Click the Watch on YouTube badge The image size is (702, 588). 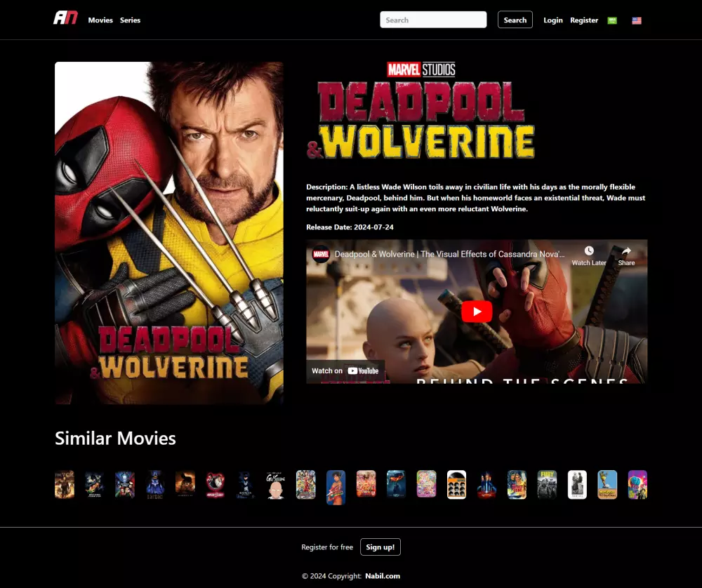pos(345,370)
